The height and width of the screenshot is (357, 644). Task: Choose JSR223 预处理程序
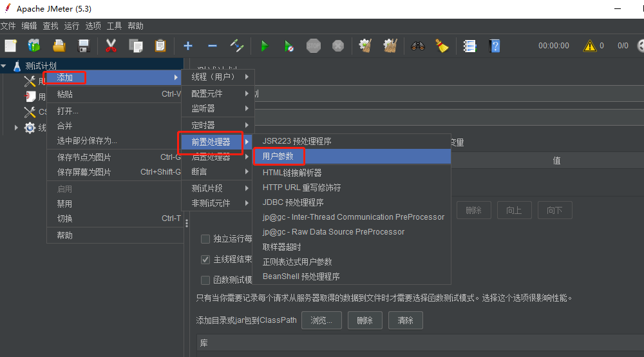352,141
